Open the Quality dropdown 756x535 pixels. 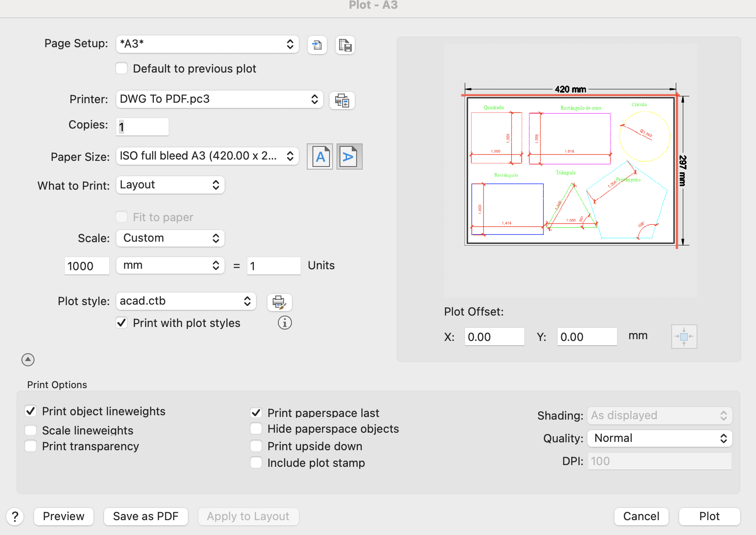(659, 438)
